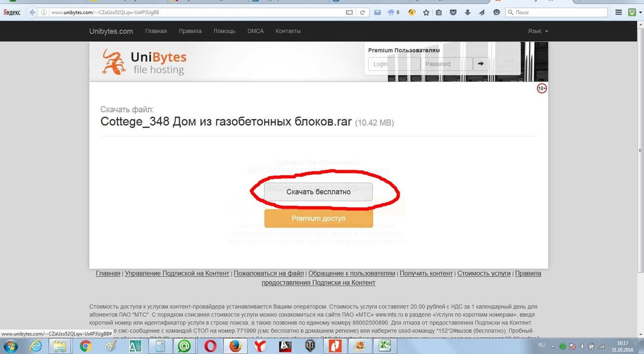
Task: Click the green shield extension icon
Action: (x=632, y=12)
